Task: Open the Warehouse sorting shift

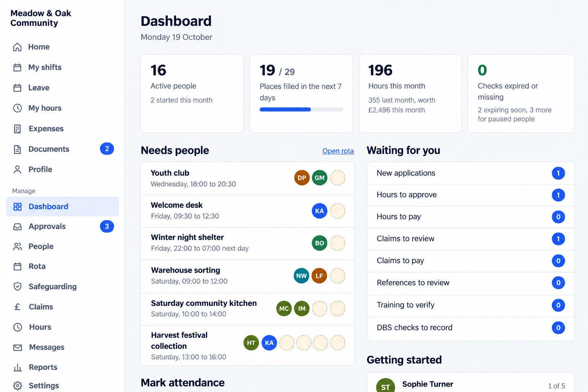Action: tap(247, 276)
